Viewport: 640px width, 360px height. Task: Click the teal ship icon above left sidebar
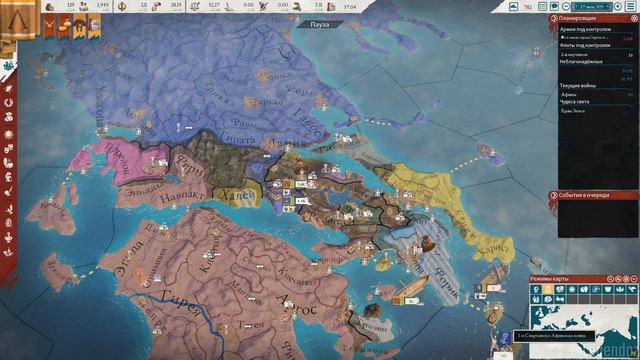click(8, 65)
